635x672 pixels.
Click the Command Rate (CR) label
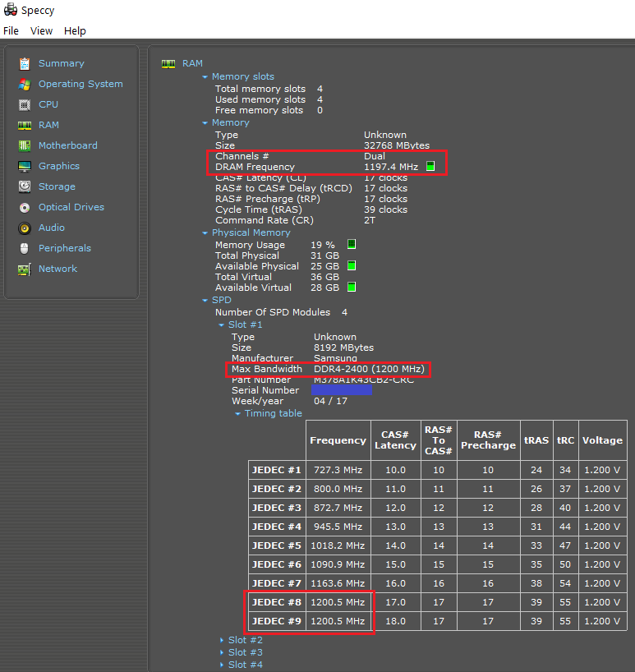click(x=265, y=220)
